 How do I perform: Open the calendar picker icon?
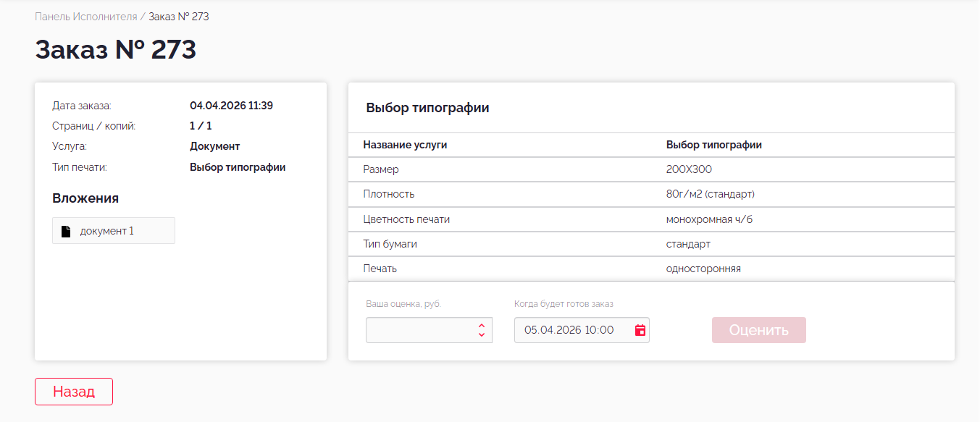640,330
